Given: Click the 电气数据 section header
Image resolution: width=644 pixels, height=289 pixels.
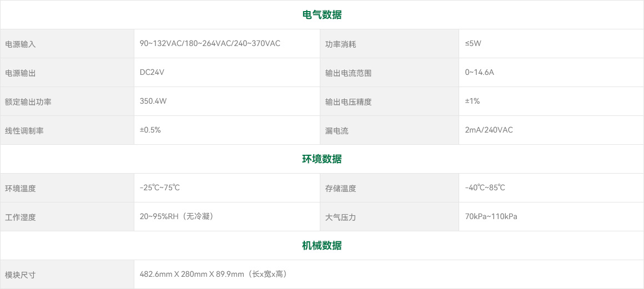Looking at the screenshot, I should pyautogui.click(x=322, y=15).
